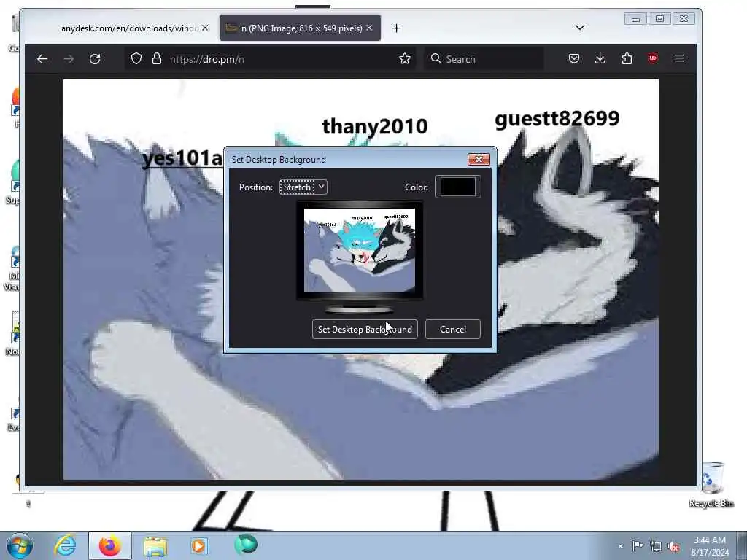Click the muted volume tray icon
747x560 pixels.
coord(673,547)
